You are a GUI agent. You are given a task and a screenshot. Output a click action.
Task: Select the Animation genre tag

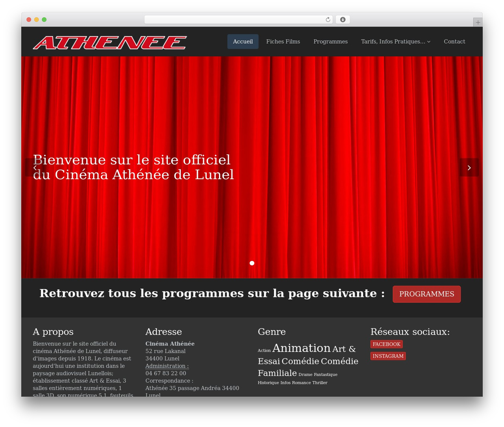click(x=301, y=348)
